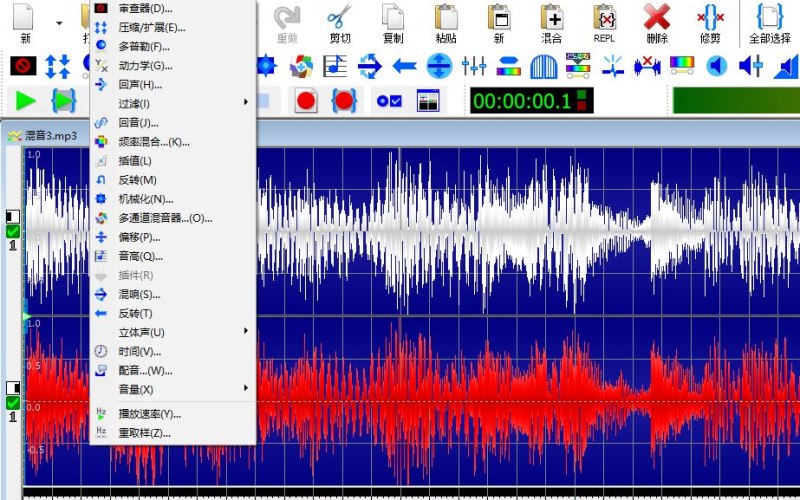
Task: Select 配音...(W)... from the menu
Action: (172, 370)
